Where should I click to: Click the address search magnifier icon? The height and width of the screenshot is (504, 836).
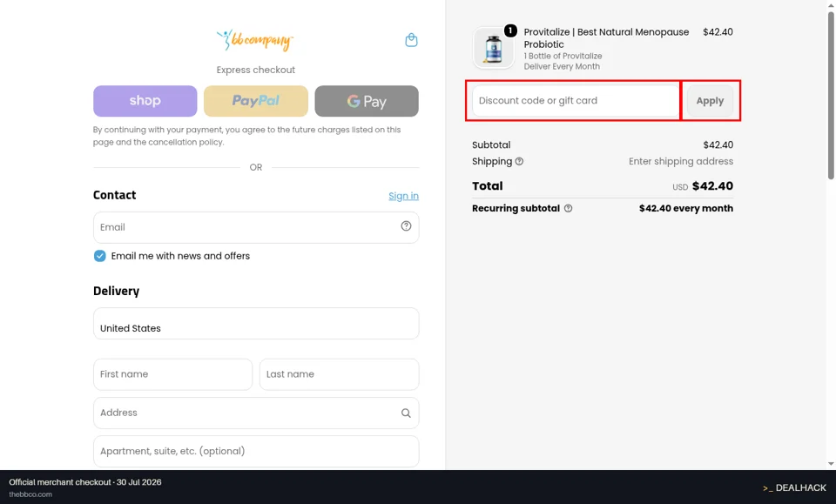point(406,413)
